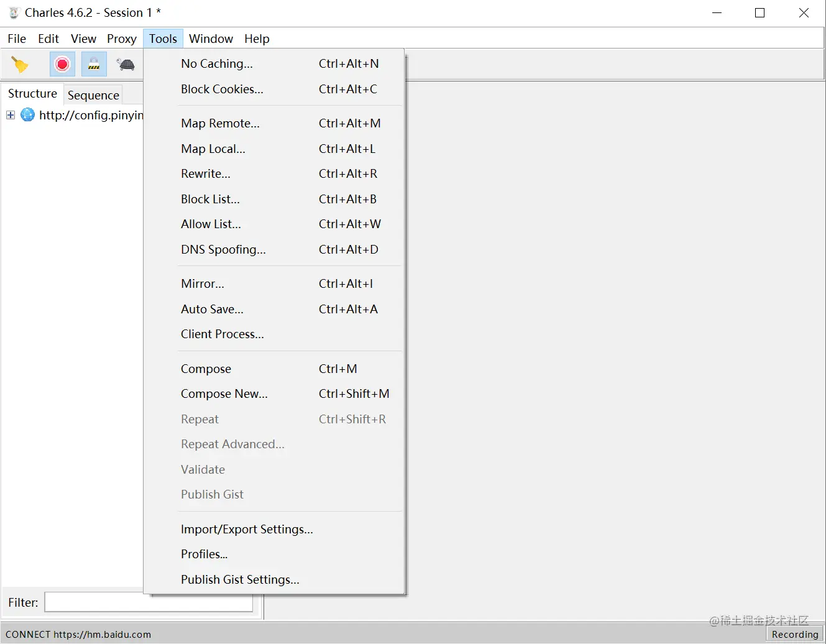Select Map Remote... in Tools menu
Image resolution: width=826 pixels, height=644 pixels.
tap(274, 123)
